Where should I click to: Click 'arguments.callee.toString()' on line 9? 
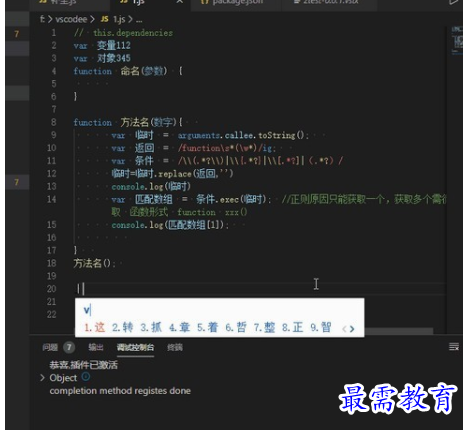pyautogui.click(x=241, y=135)
